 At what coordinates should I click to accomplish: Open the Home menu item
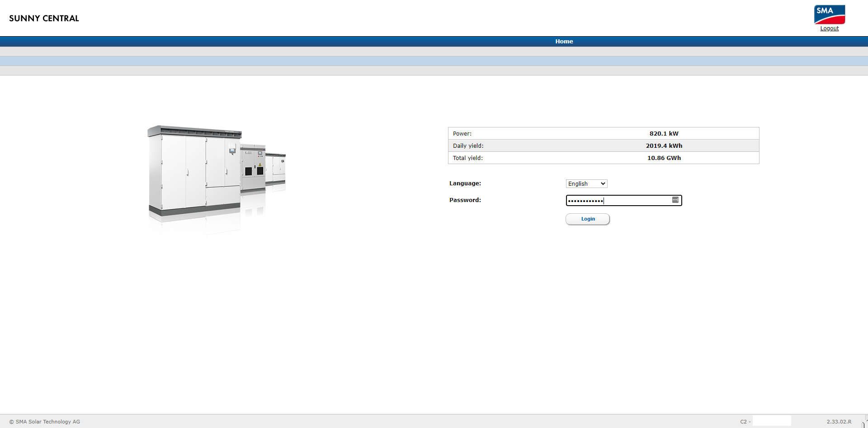(x=564, y=41)
